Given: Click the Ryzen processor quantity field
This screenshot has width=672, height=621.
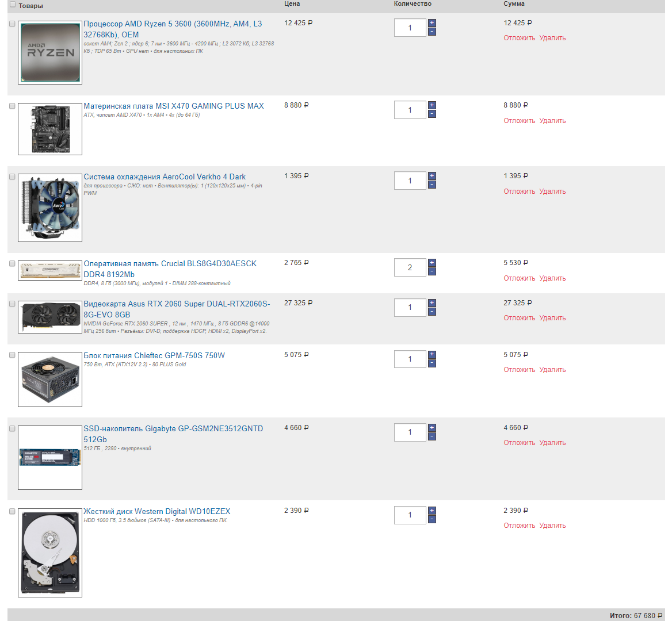Looking at the screenshot, I should pyautogui.click(x=410, y=28).
